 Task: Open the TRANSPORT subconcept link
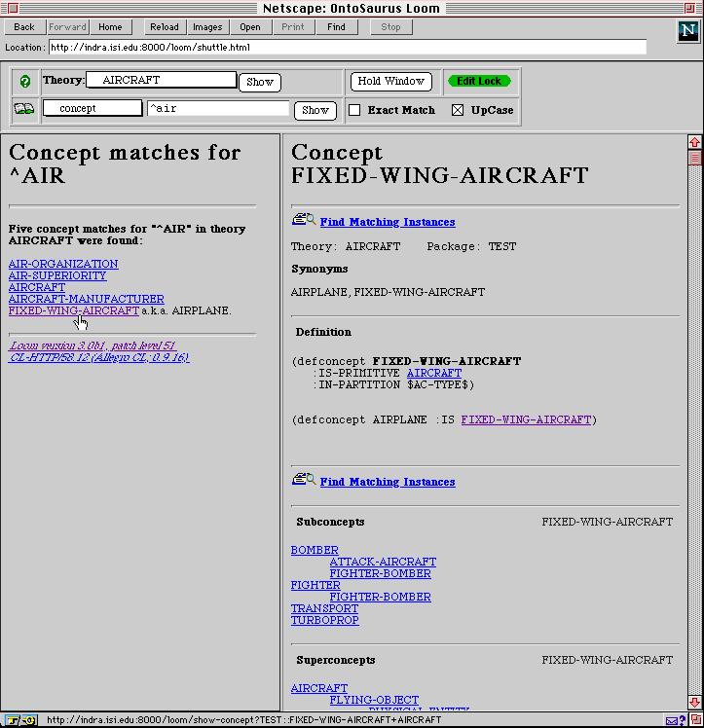324,608
